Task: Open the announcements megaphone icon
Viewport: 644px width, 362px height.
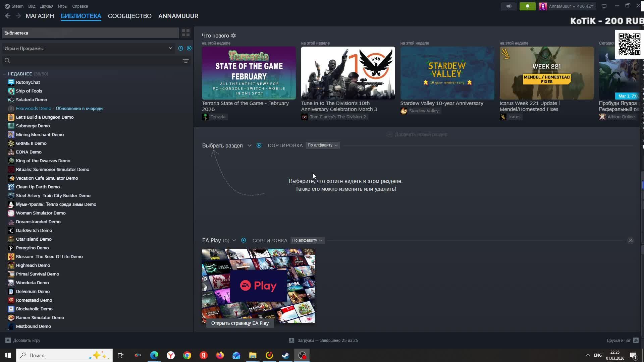Action: 509,6
